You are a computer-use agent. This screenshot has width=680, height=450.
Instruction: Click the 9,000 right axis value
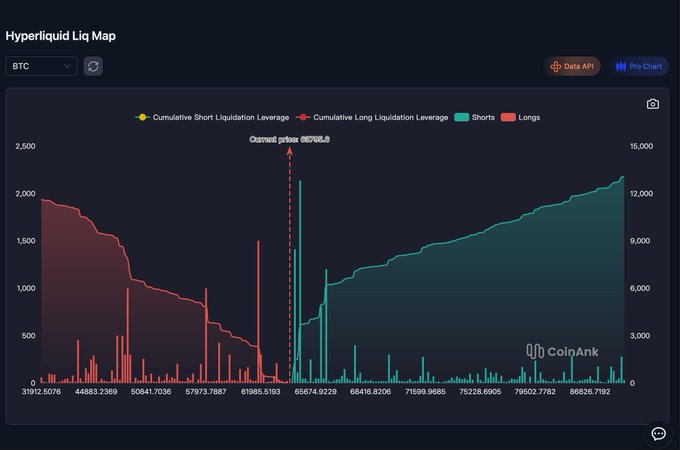click(640, 241)
